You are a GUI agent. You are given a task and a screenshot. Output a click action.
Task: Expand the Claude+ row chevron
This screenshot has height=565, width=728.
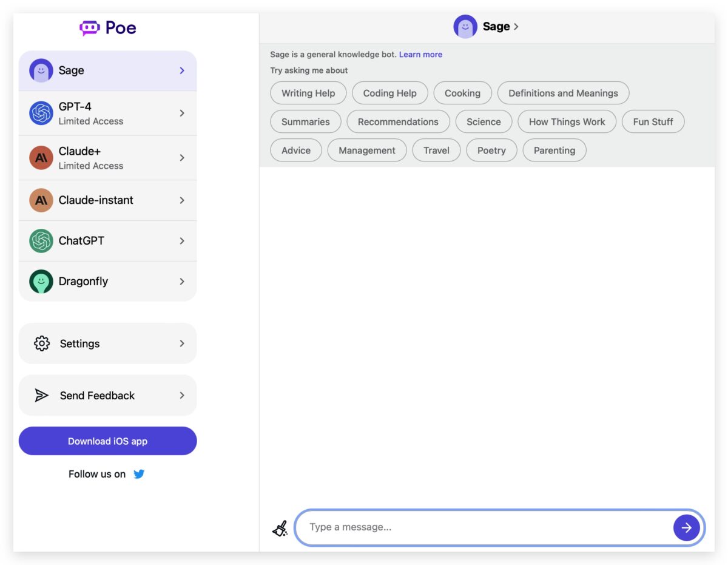(182, 158)
